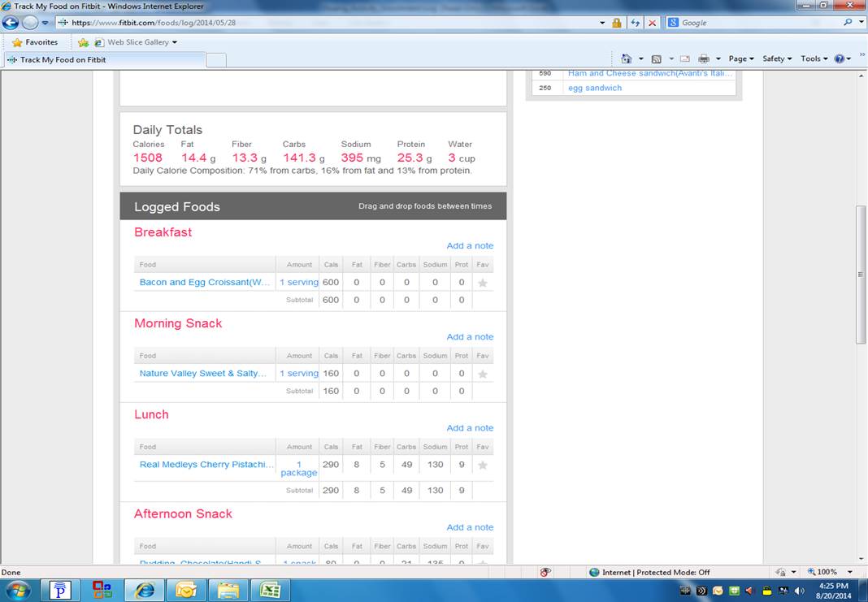Viewport: 868px width, 602px height.
Task: Click the colored-squares application taskbar icon
Action: point(102,591)
